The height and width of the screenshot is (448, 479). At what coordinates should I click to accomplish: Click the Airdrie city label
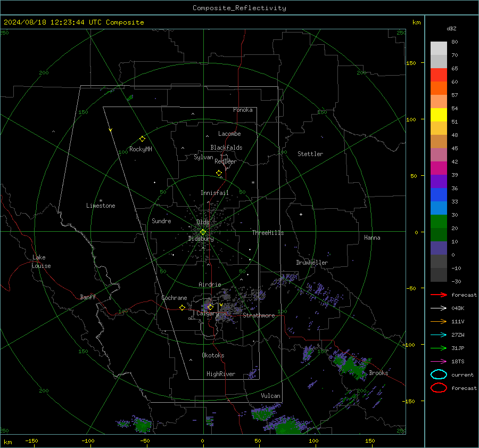pyautogui.click(x=210, y=284)
